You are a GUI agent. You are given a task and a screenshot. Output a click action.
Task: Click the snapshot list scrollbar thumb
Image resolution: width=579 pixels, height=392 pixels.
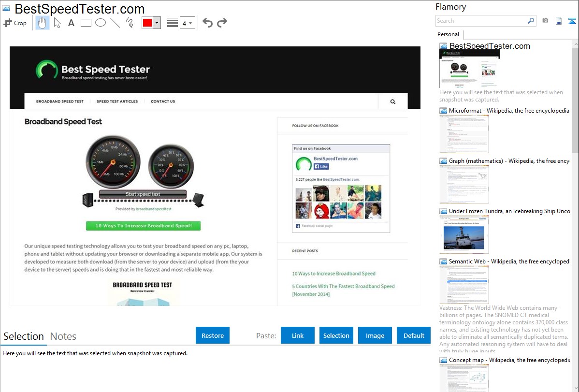pyautogui.click(x=575, y=100)
